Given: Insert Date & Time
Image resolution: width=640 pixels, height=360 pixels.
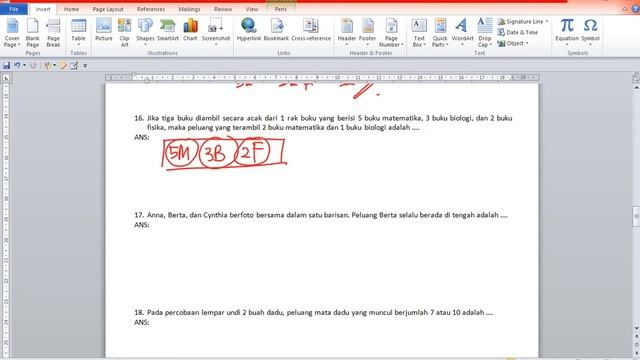Looking at the screenshot, I should (518, 32).
